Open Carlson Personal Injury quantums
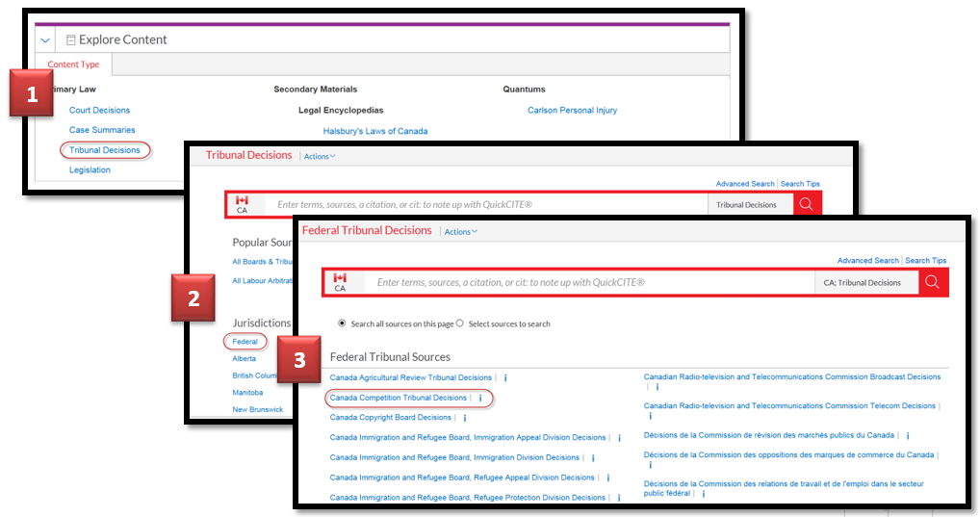The height and width of the screenshot is (517, 980). [572, 110]
